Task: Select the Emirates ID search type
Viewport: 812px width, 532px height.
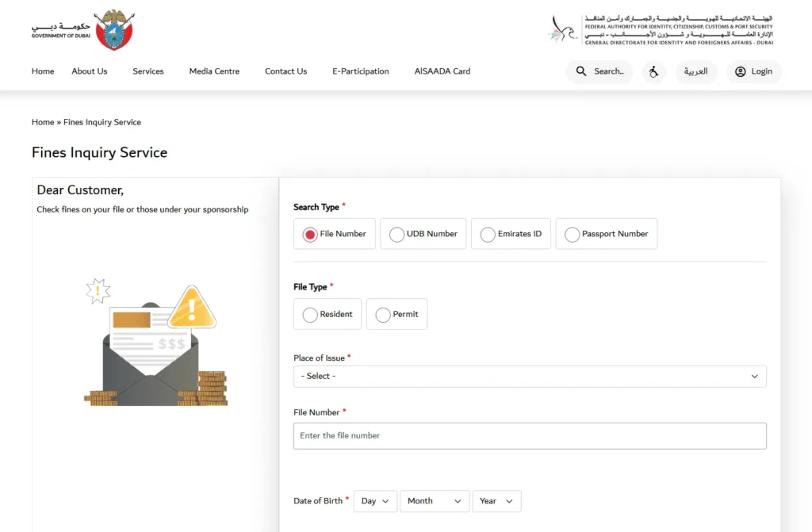Action: [x=487, y=234]
